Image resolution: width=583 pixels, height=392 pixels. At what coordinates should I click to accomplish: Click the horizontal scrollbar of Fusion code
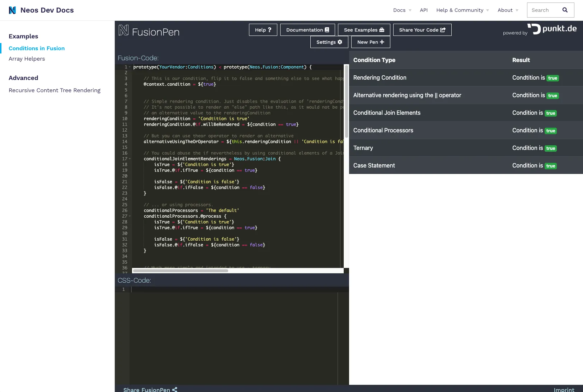click(x=180, y=271)
